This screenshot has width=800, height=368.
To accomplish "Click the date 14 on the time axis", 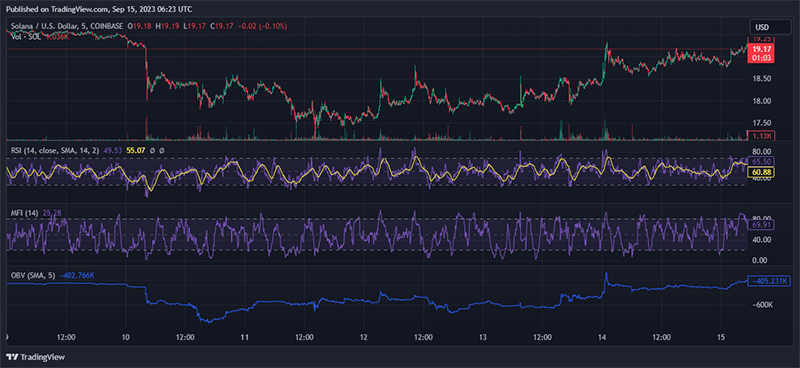I will [602, 337].
